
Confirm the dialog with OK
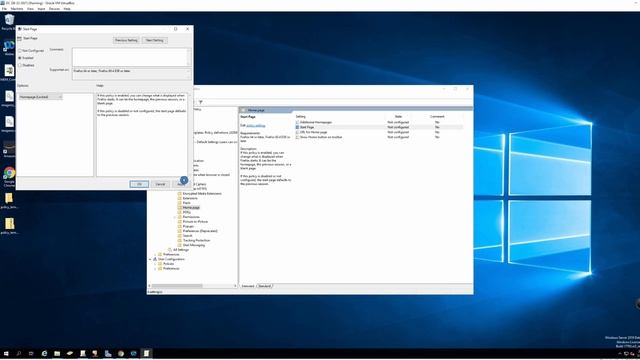pyautogui.click(x=139, y=184)
